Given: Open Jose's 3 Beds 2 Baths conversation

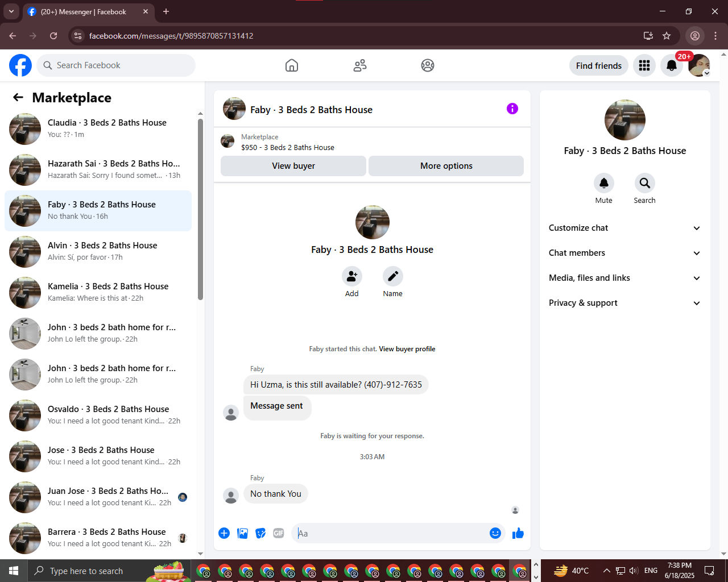Looking at the screenshot, I should [98, 456].
